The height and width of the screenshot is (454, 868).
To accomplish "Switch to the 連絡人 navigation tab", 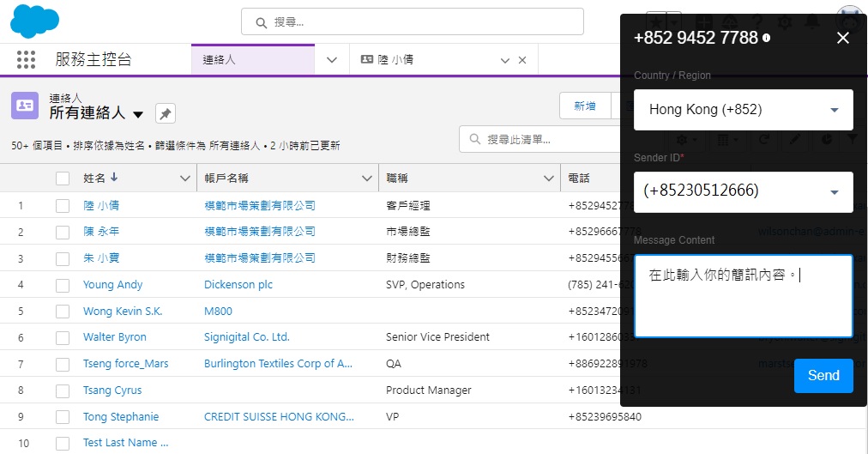I will pyautogui.click(x=253, y=60).
